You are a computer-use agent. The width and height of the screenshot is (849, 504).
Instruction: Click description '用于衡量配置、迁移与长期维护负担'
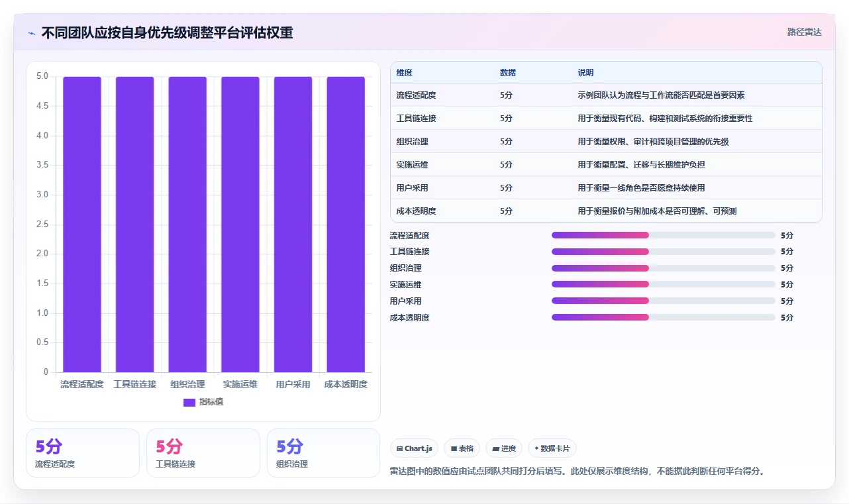641,165
